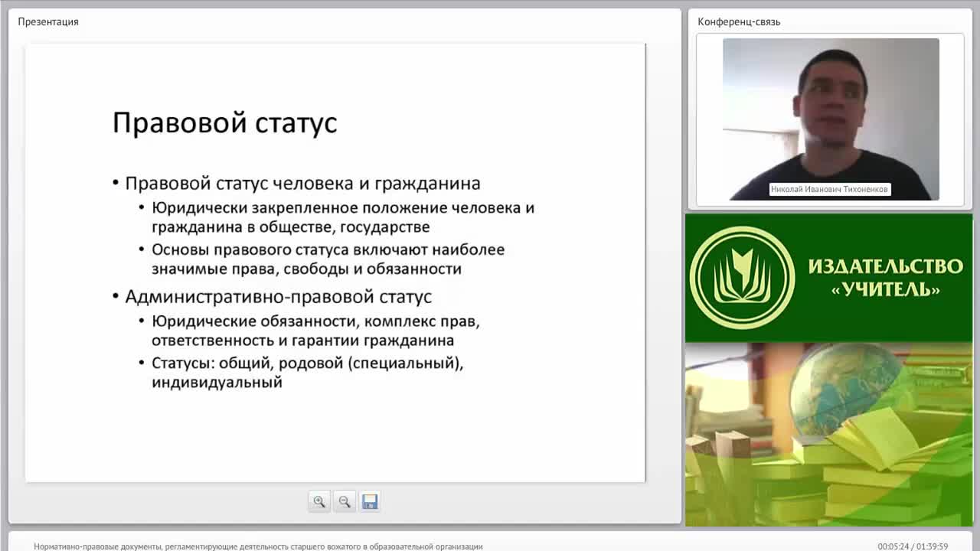Zoom in on the presentation slide
The image size is (980, 551).
click(319, 502)
